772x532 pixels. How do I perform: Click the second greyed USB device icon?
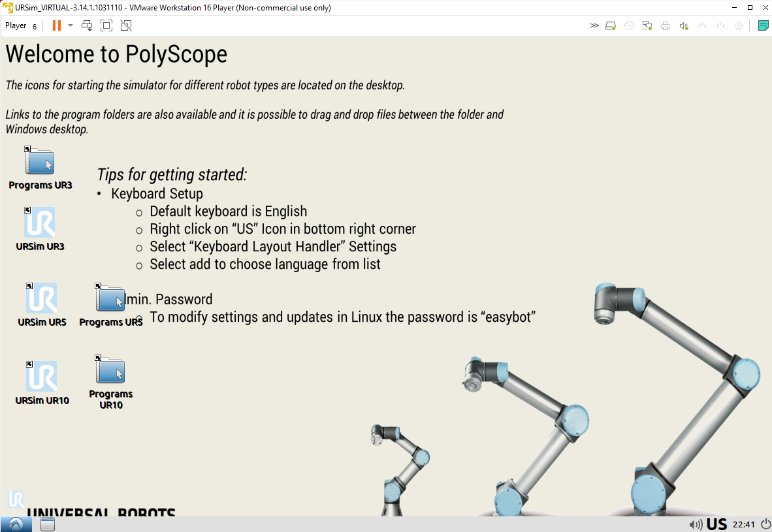[x=720, y=25]
